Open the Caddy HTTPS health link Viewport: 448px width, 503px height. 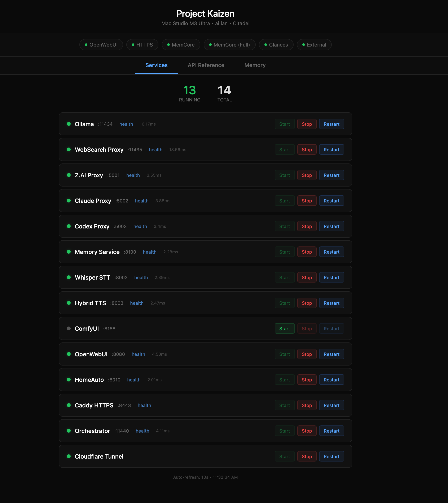coord(145,405)
